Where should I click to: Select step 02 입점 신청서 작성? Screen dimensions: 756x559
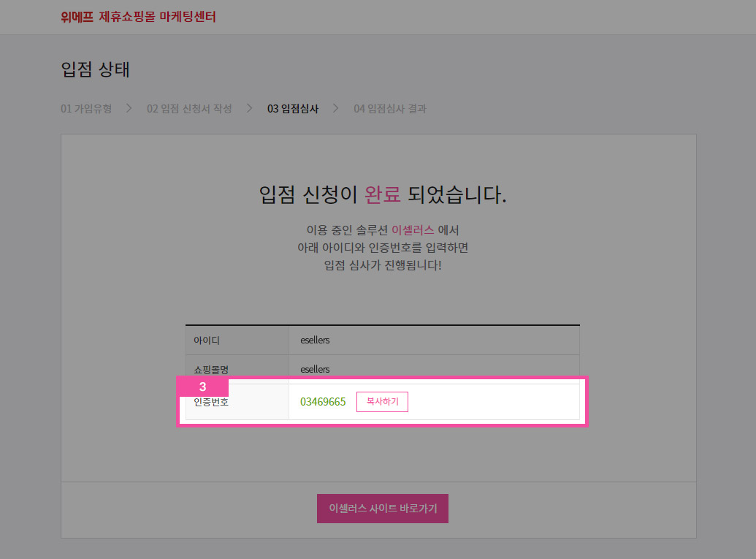click(189, 109)
